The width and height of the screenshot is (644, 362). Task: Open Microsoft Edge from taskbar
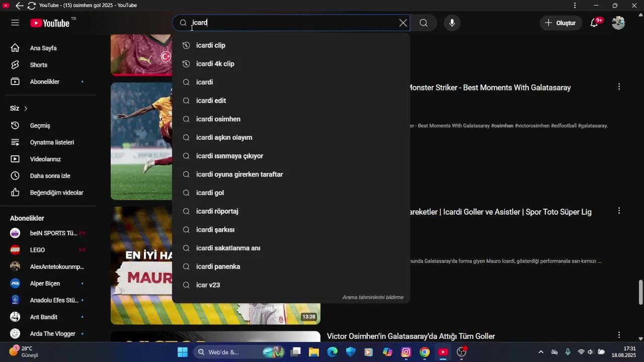333,352
